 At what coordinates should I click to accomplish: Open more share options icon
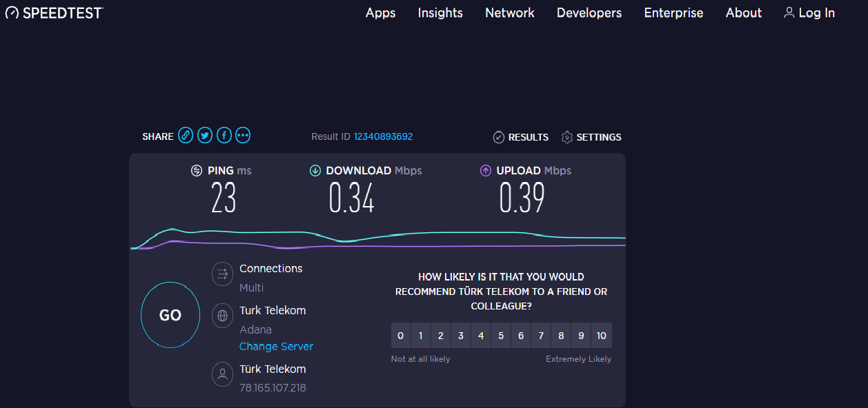click(243, 136)
